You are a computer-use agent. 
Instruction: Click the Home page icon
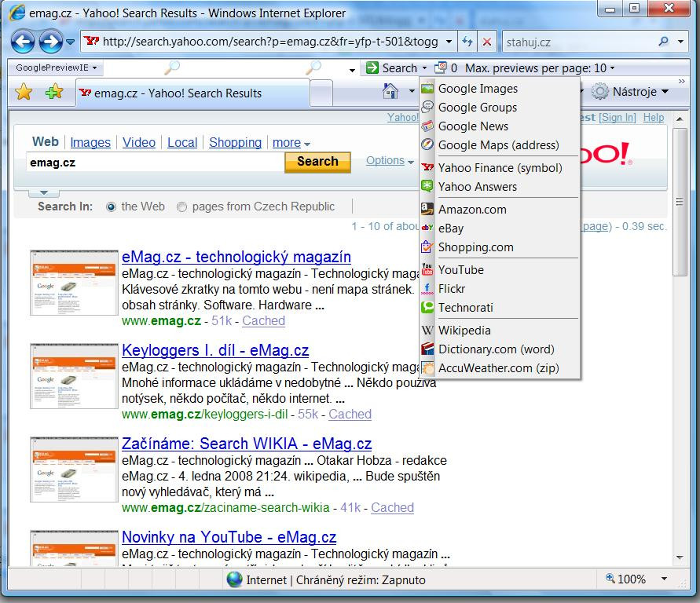point(390,92)
